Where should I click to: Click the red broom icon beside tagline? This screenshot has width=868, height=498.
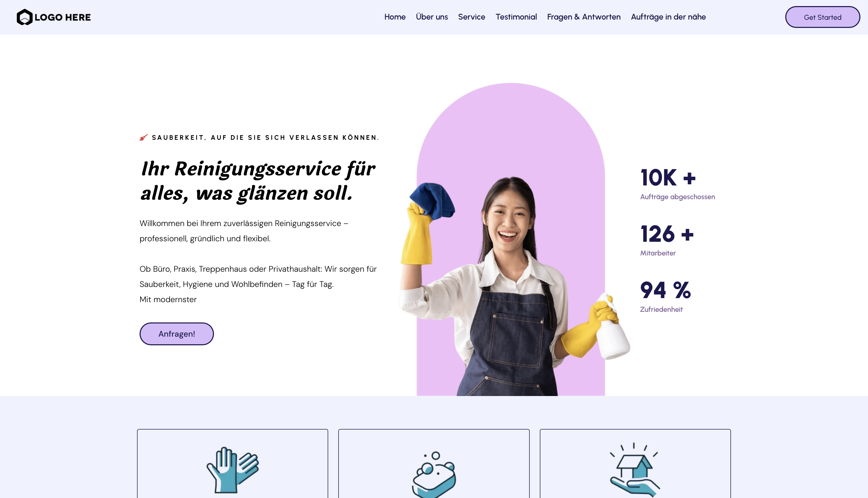pyautogui.click(x=144, y=138)
